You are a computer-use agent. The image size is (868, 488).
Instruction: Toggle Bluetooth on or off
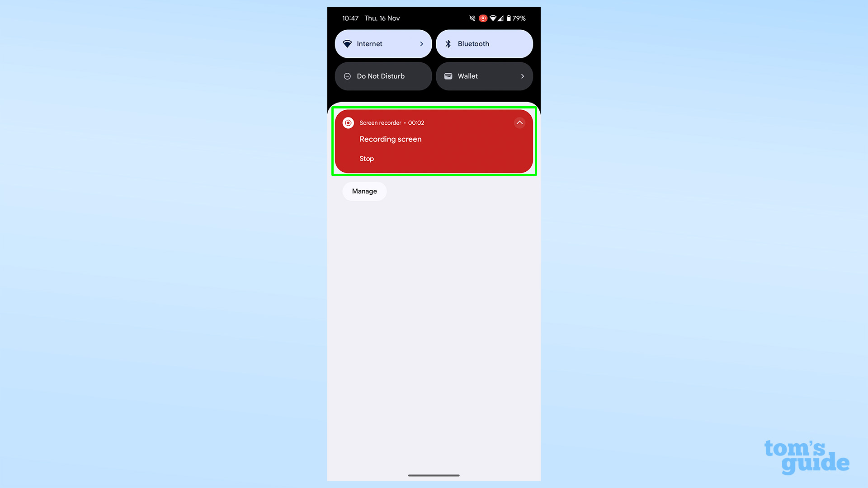tap(484, 43)
